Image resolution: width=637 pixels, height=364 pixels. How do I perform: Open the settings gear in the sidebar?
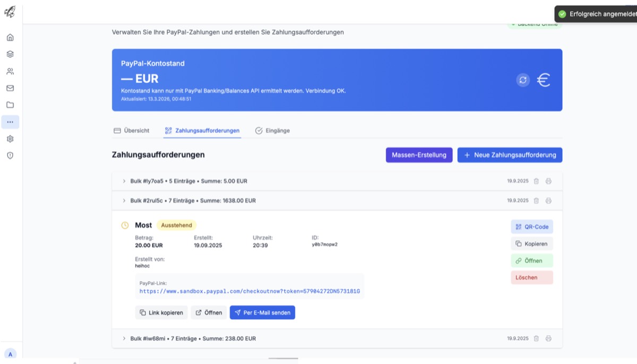tap(10, 138)
